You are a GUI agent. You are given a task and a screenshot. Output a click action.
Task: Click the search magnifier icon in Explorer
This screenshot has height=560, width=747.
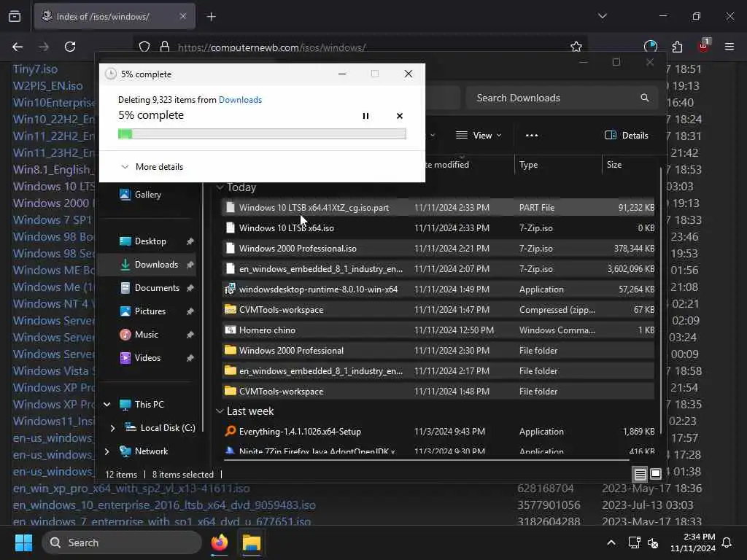(x=645, y=98)
